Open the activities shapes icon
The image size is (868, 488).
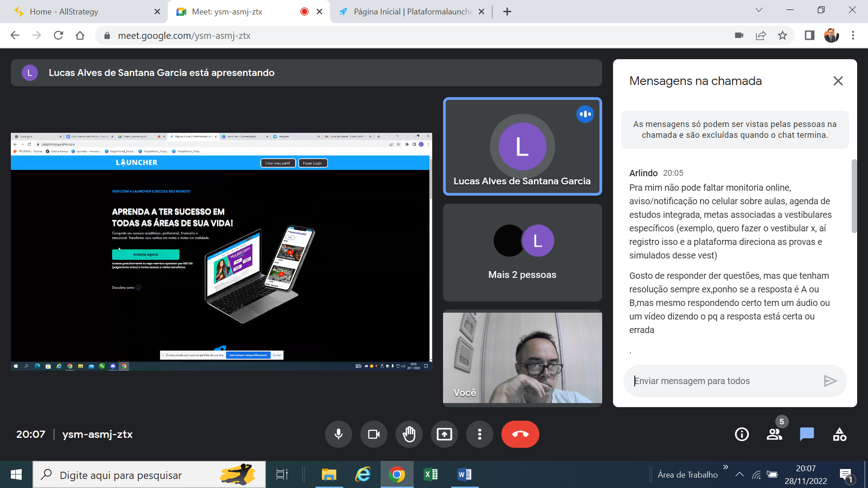click(840, 434)
